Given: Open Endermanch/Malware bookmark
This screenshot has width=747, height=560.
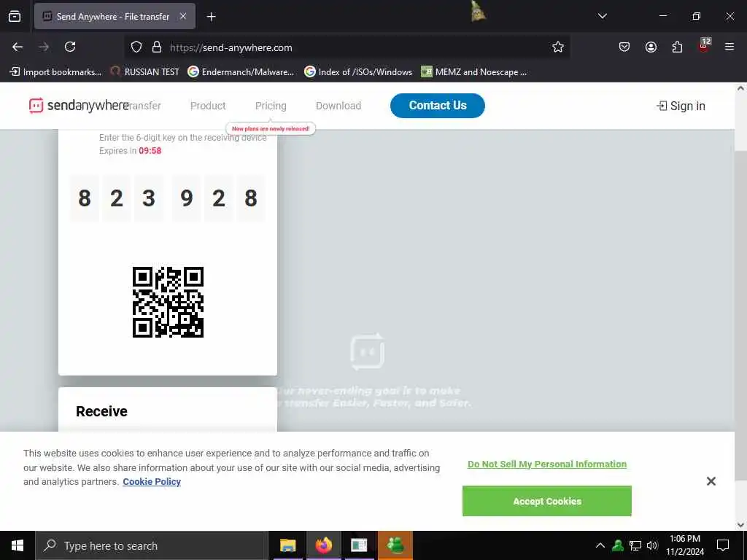Looking at the screenshot, I should (241, 72).
